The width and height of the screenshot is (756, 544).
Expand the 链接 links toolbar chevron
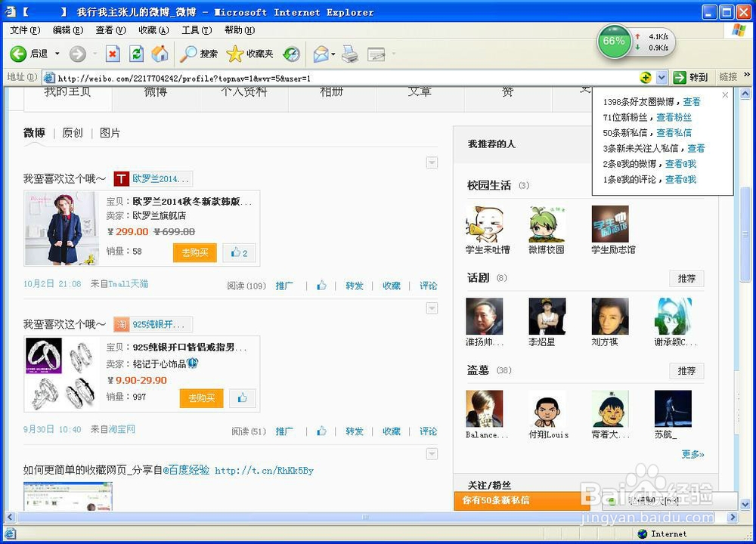pos(747,75)
